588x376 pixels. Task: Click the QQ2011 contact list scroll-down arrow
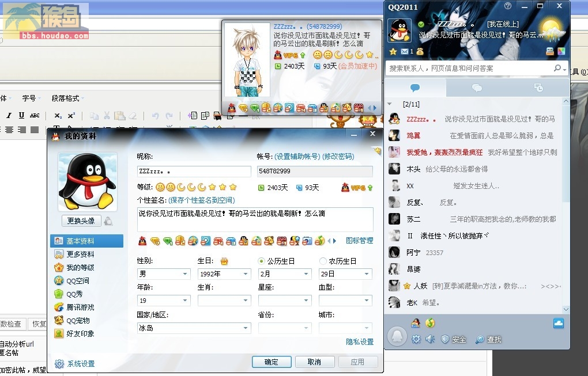[566, 309]
